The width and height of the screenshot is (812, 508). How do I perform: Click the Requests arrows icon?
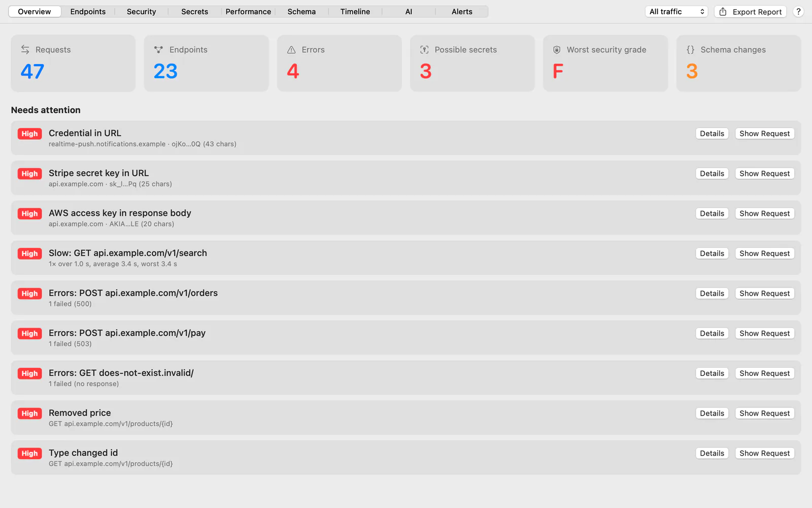coord(25,50)
